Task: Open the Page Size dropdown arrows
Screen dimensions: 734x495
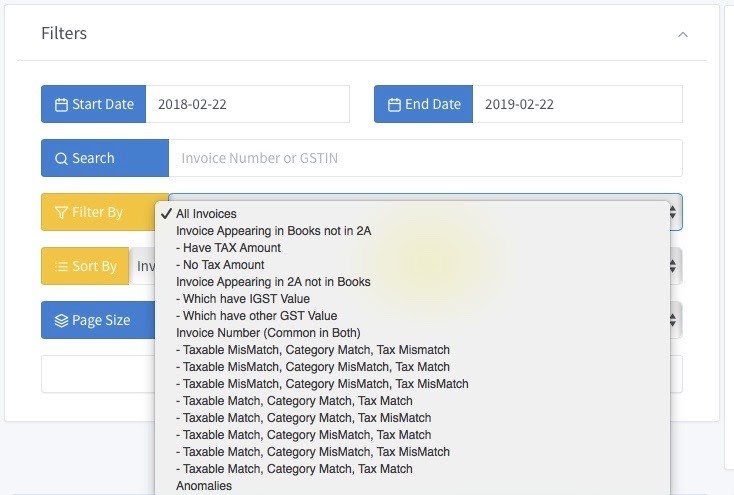Action: (673, 320)
